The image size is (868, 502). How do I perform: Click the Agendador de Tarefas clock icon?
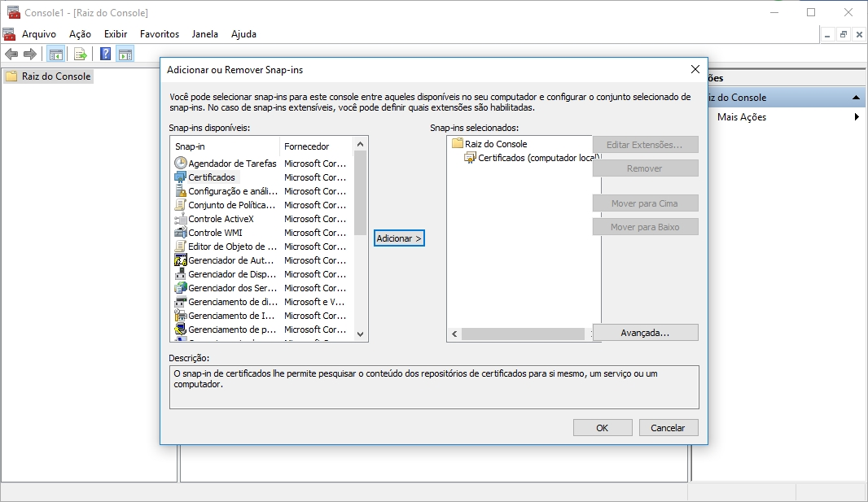[x=181, y=163]
